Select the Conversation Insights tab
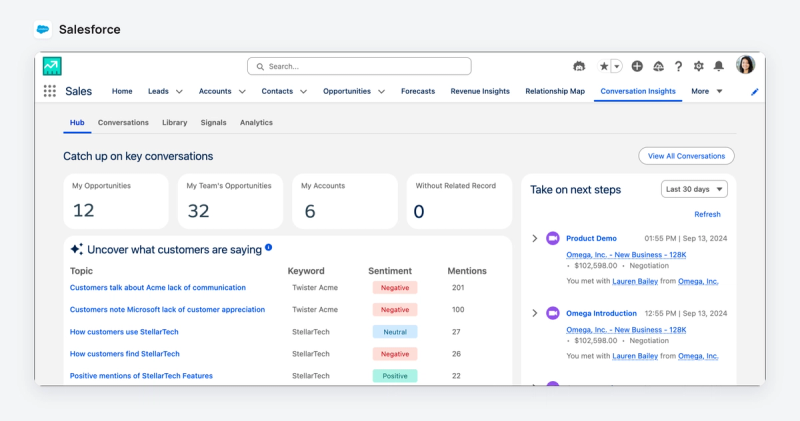Viewport: 800px width, 421px height. [x=638, y=91]
